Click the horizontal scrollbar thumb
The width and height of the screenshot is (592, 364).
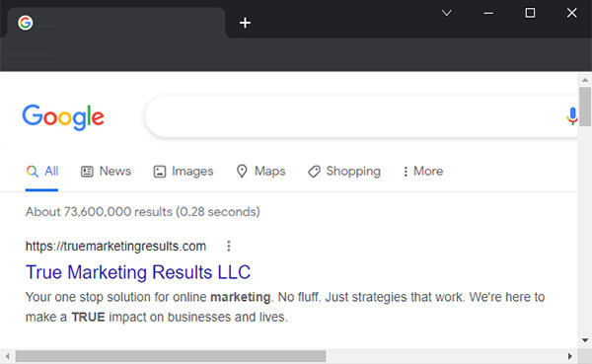171,356
